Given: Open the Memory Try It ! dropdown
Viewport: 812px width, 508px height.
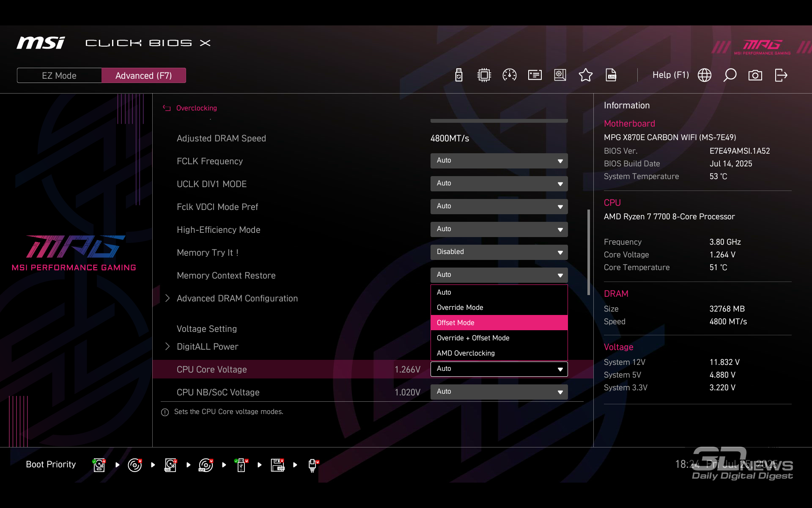Looking at the screenshot, I should click(x=499, y=252).
